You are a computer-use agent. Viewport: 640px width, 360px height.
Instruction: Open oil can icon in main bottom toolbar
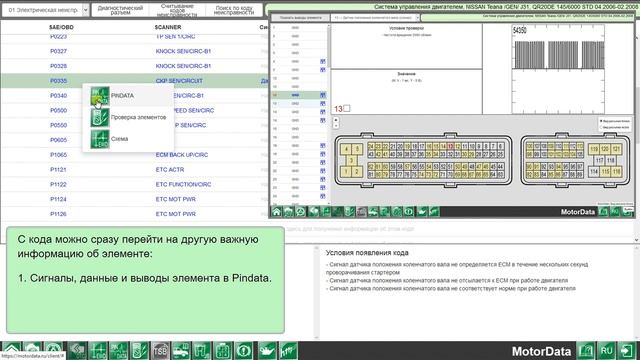[x=267, y=351]
